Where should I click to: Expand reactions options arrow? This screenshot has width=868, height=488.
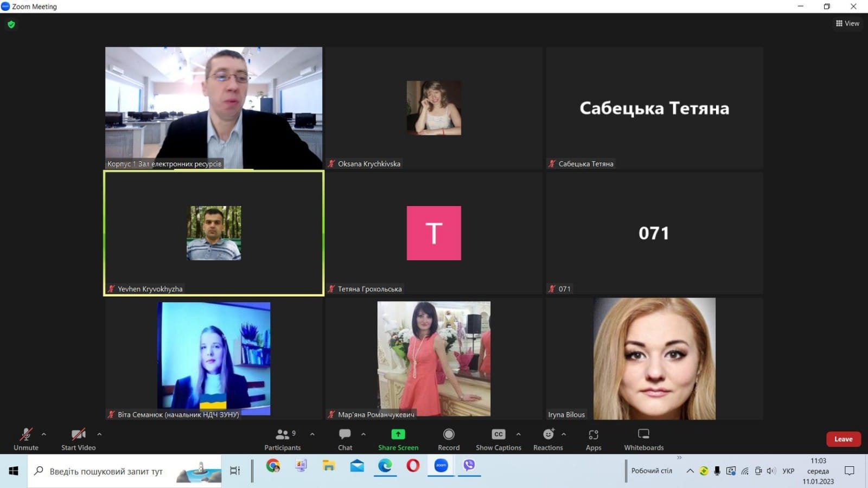click(564, 434)
